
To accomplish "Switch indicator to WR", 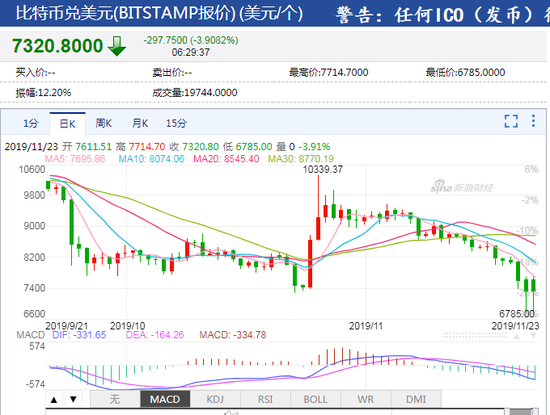I will [x=365, y=399].
